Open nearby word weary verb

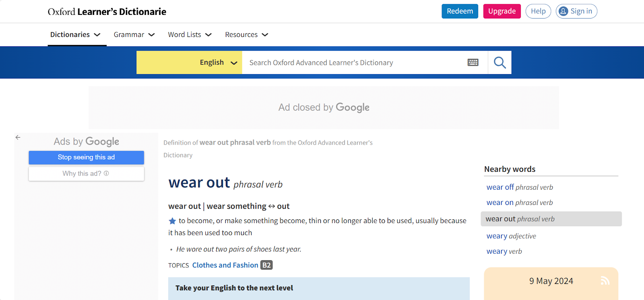(504, 251)
